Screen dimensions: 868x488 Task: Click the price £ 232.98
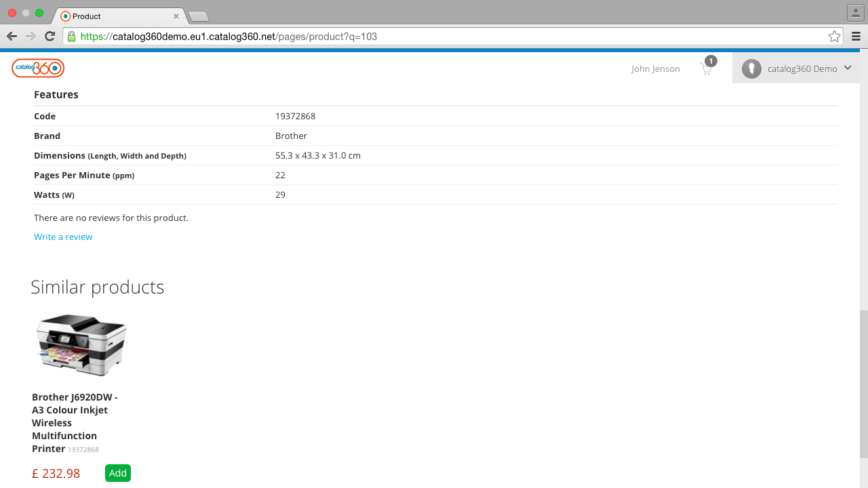56,473
